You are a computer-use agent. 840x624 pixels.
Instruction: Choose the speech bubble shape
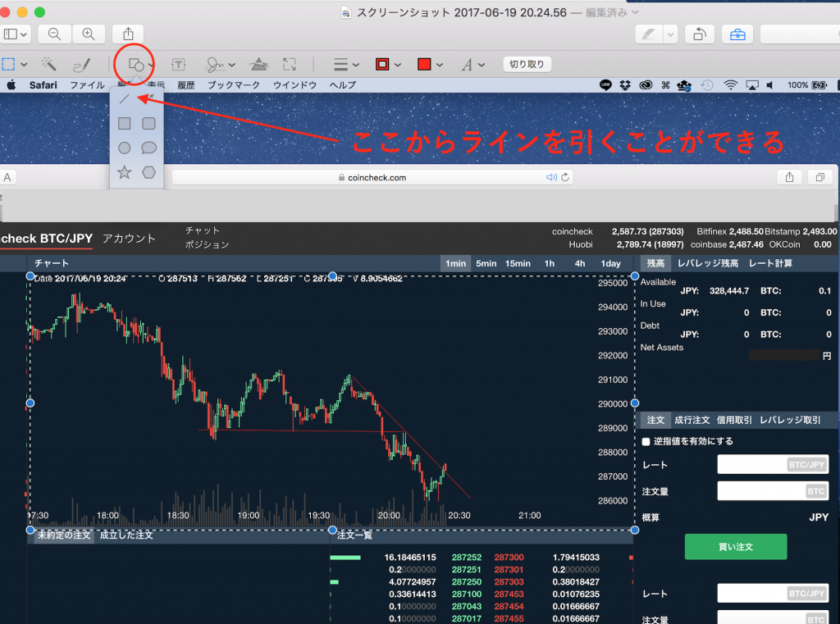148,148
